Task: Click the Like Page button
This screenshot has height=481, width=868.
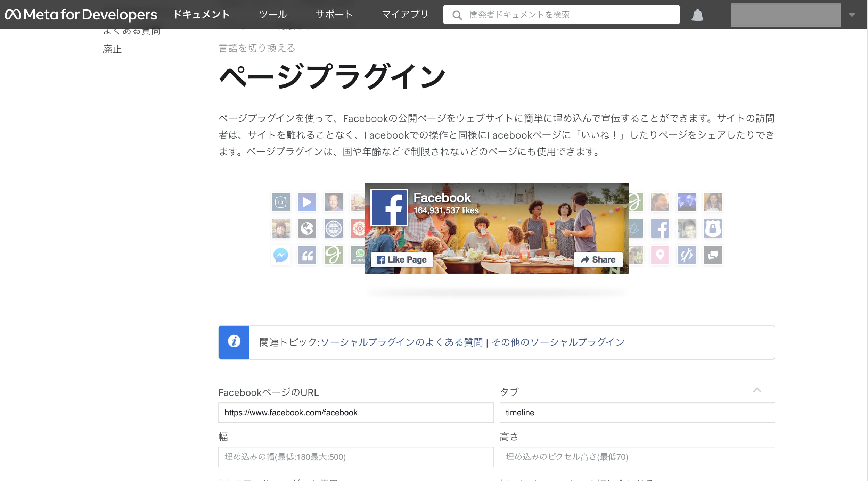Action: tap(402, 260)
